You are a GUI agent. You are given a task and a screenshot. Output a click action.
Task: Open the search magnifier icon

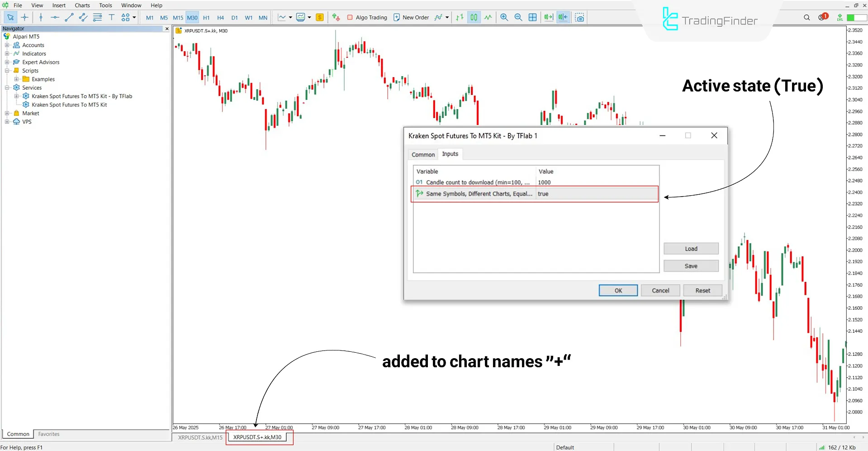(x=807, y=17)
